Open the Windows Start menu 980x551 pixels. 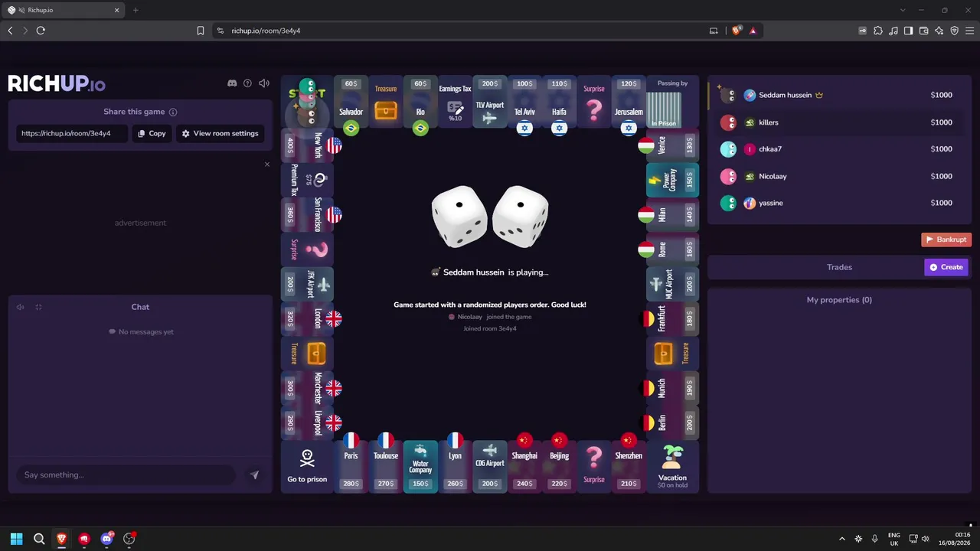[x=16, y=539]
